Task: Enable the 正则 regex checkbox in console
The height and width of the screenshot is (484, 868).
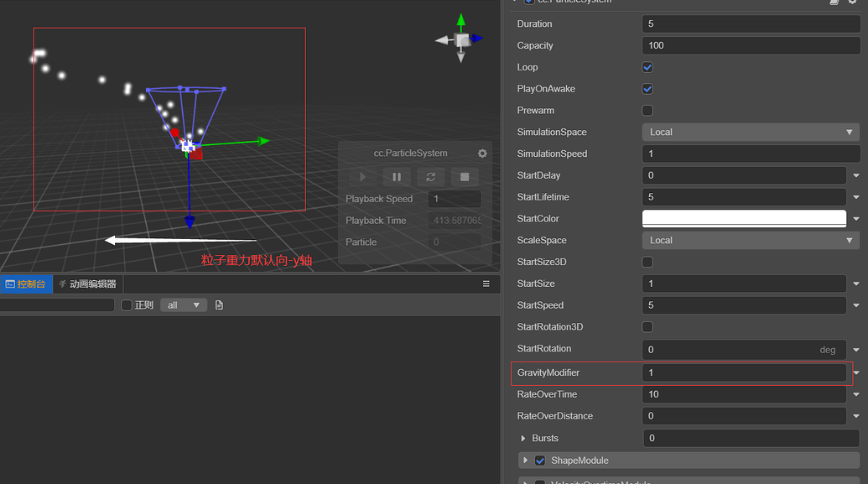Action: pyautogui.click(x=126, y=305)
